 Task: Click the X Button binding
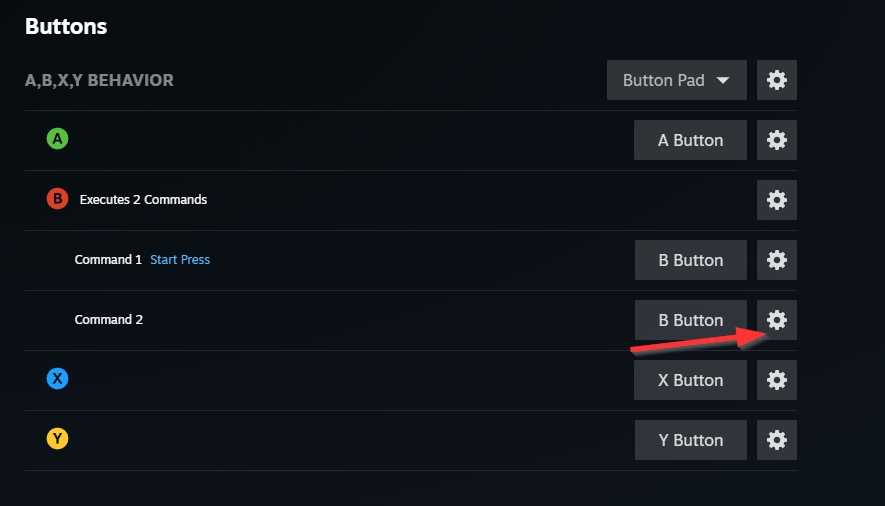tap(690, 380)
